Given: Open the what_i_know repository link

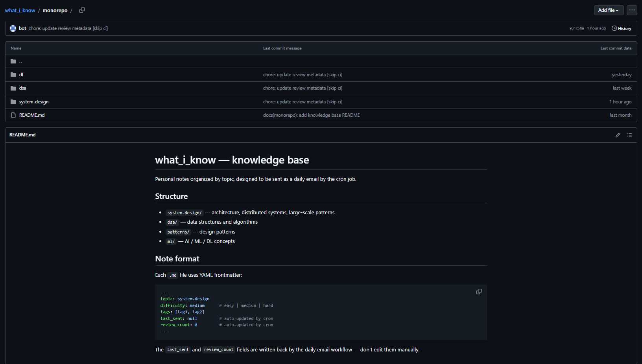Looking at the screenshot, I should [20, 11].
